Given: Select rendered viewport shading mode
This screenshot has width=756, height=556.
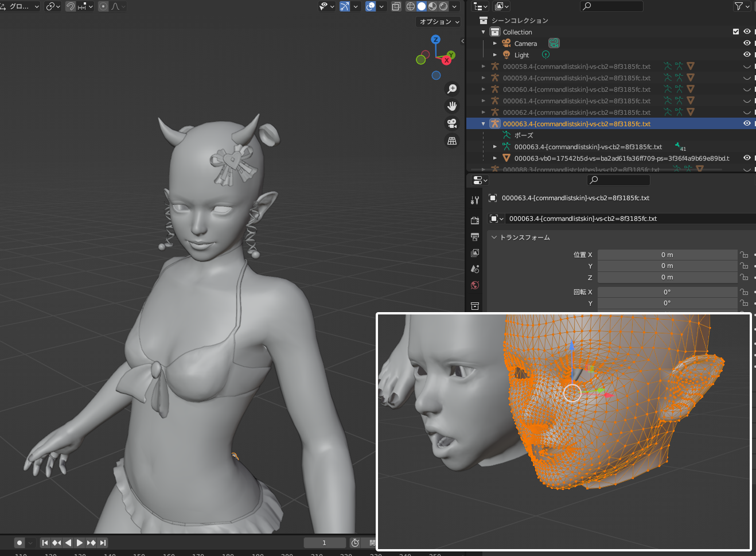Looking at the screenshot, I should [x=443, y=6].
